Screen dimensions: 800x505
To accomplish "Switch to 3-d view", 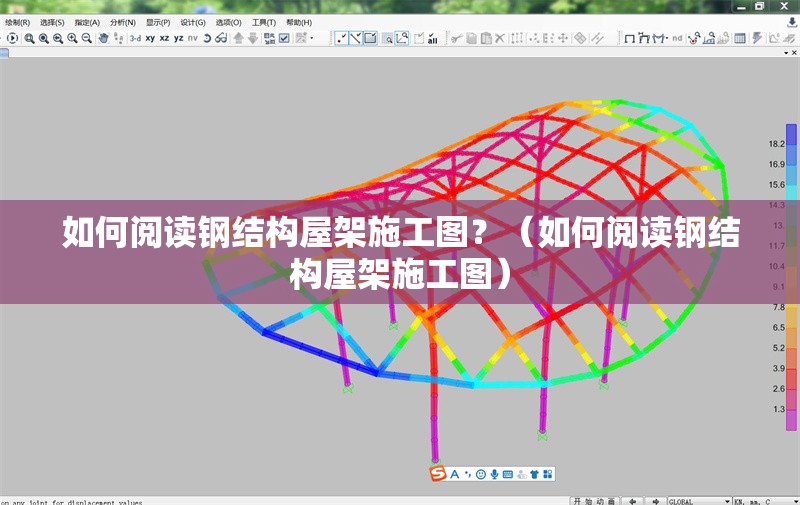I will point(135,38).
